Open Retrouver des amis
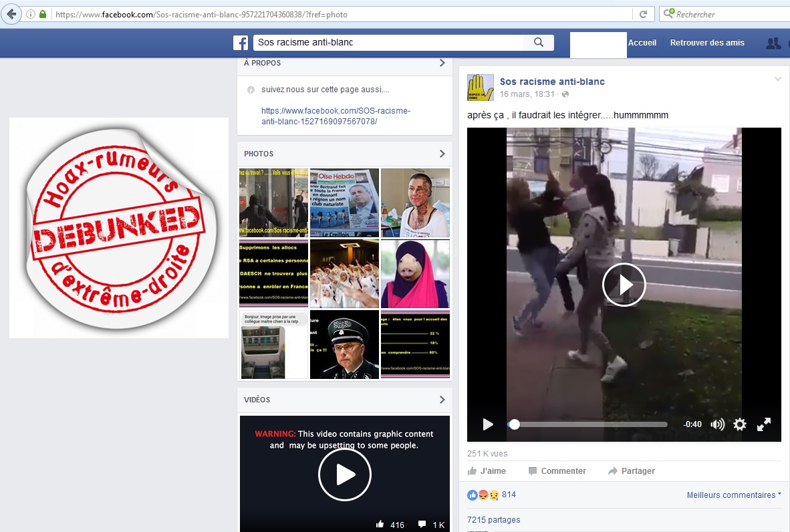790x532 pixels. pyautogui.click(x=707, y=43)
